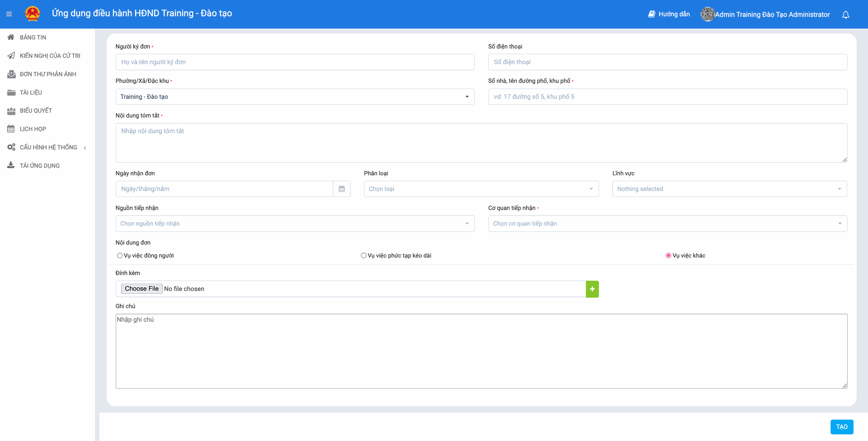Open Hướng dẫn guide

[669, 14]
